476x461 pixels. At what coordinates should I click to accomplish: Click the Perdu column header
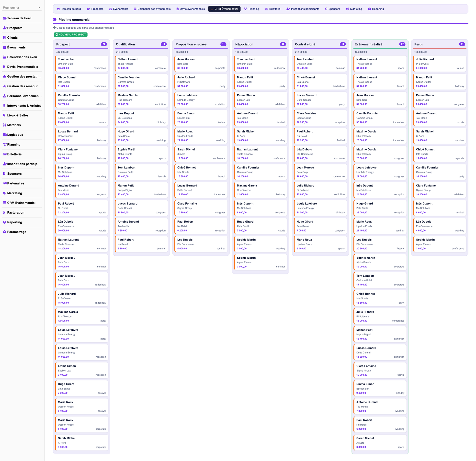coord(440,44)
